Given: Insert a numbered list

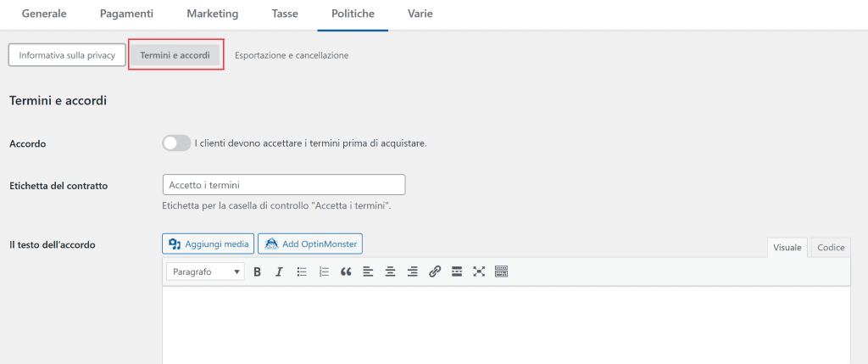Looking at the screenshot, I should [x=324, y=272].
